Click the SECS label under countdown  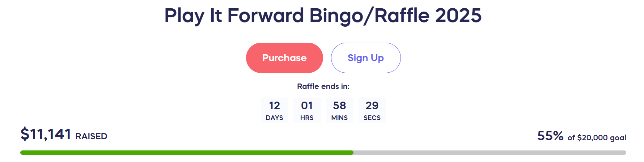(372, 118)
